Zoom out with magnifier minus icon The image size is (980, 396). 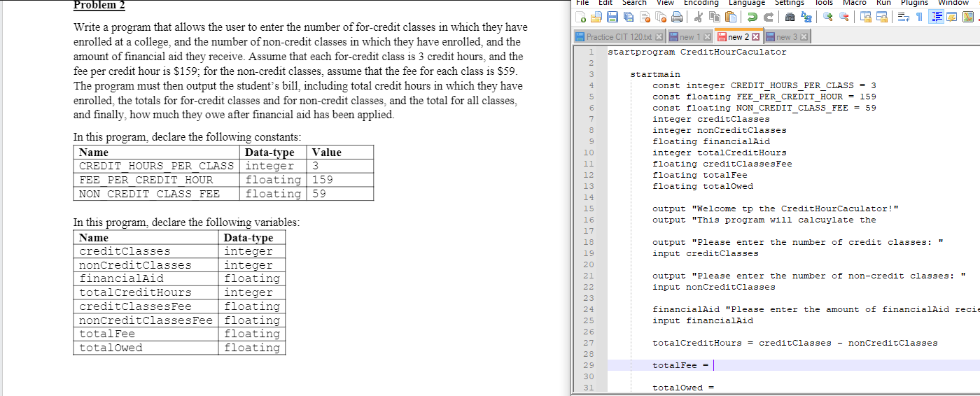tap(843, 17)
